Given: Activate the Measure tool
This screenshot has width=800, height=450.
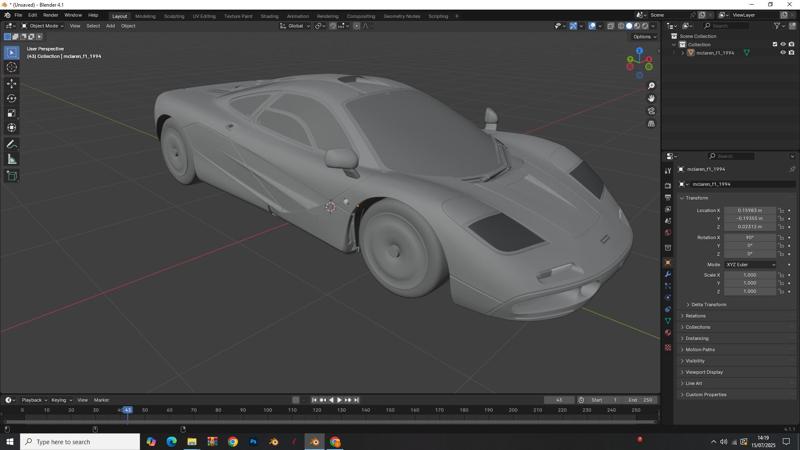Looking at the screenshot, I should [12, 159].
